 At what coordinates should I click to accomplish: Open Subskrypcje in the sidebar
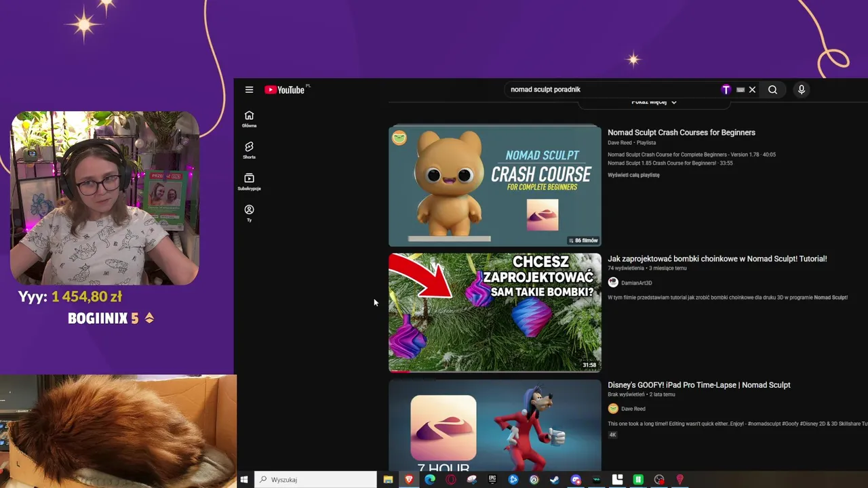pyautogui.click(x=249, y=182)
